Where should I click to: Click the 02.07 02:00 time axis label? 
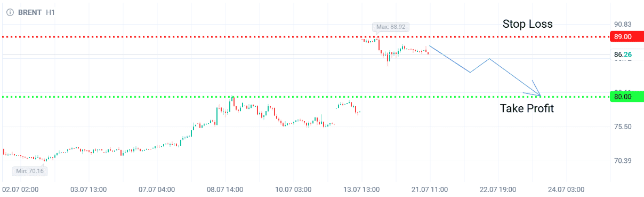pyautogui.click(x=21, y=189)
